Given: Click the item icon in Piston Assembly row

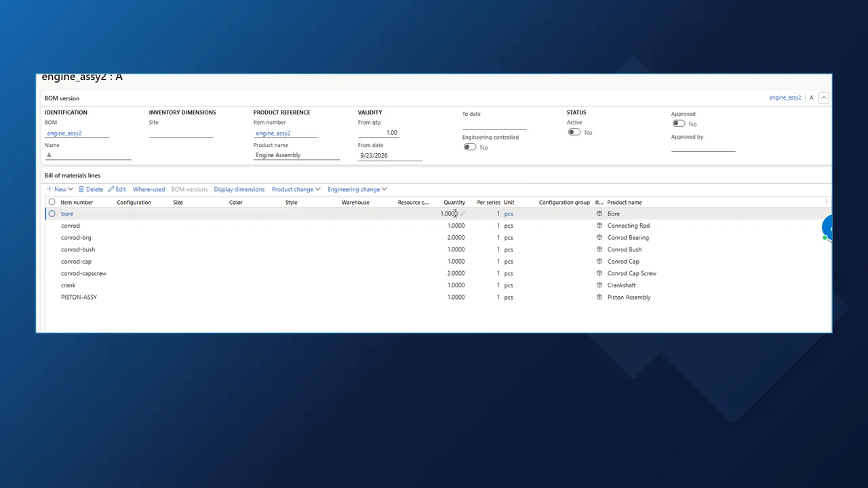Looking at the screenshot, I should click(x=599, y=297).
